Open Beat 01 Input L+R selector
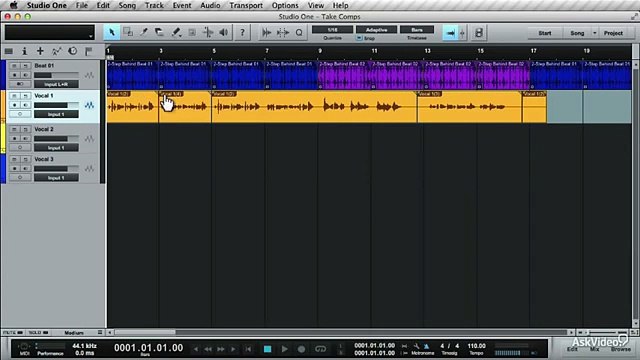This screenshot has width=640, height=360. pyautogui.click(x=56, y=84)
